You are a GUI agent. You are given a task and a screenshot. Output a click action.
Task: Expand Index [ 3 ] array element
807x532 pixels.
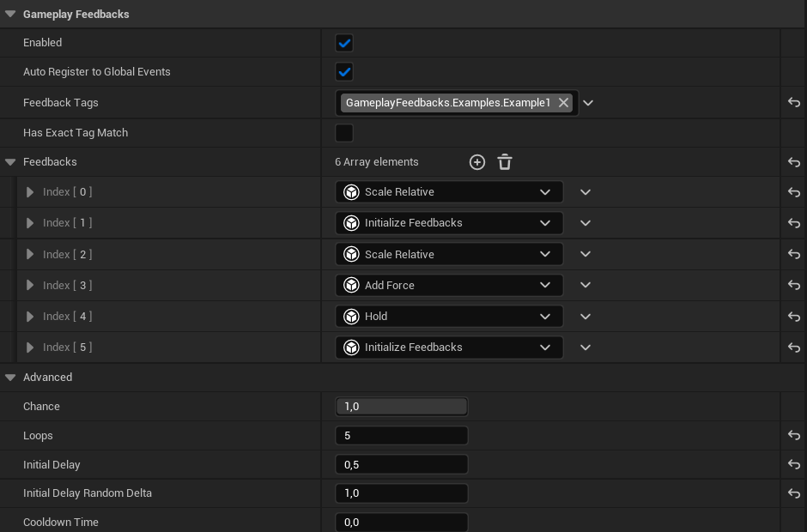pos(30,285)
